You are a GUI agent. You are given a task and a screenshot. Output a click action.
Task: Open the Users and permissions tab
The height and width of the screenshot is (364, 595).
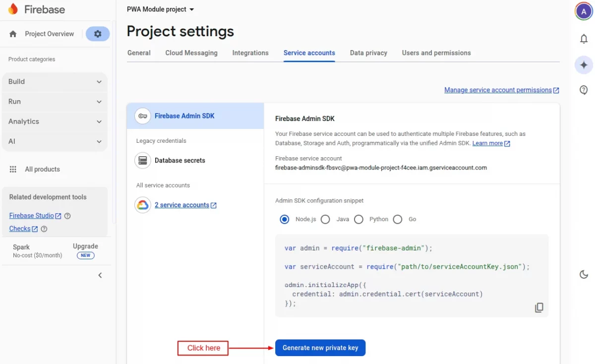pyautogui.click(x=436, y=53)
